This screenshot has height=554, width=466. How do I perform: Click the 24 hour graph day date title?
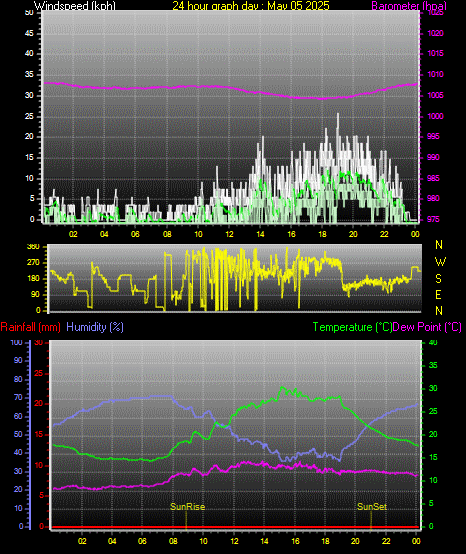251,6
